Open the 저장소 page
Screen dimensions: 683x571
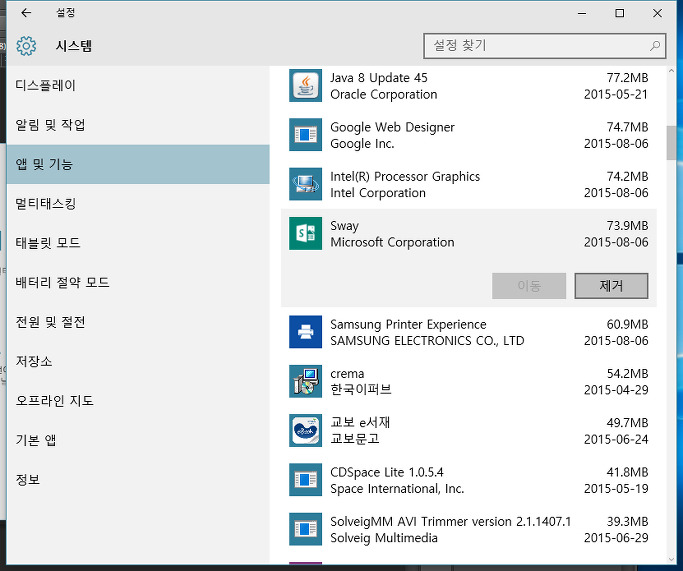[x=138, y=361]
